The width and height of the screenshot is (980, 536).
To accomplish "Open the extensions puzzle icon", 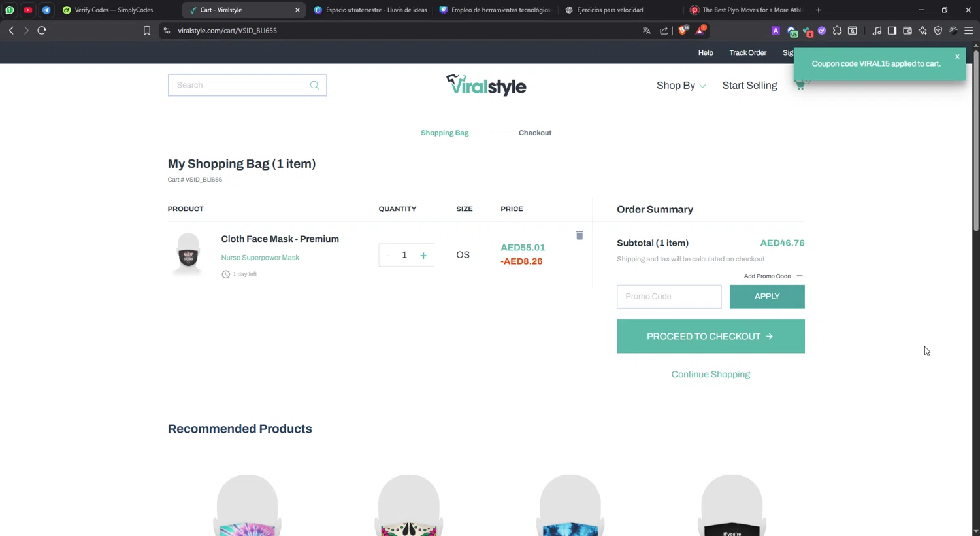I will [837, 31].
